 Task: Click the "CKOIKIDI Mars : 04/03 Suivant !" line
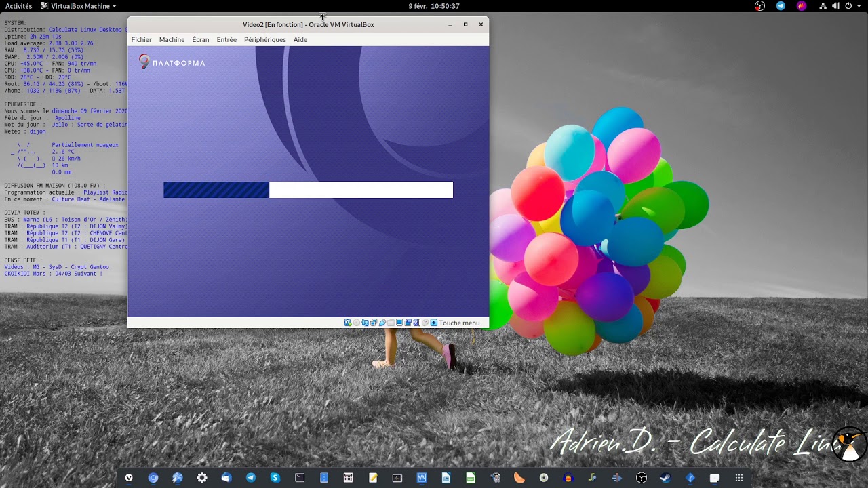pyautogui.click(x=54, y=274)
